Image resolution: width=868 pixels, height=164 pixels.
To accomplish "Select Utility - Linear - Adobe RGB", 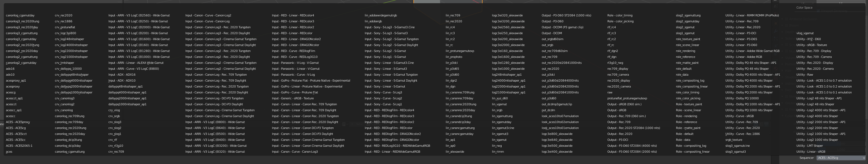I will click(744, 57).
